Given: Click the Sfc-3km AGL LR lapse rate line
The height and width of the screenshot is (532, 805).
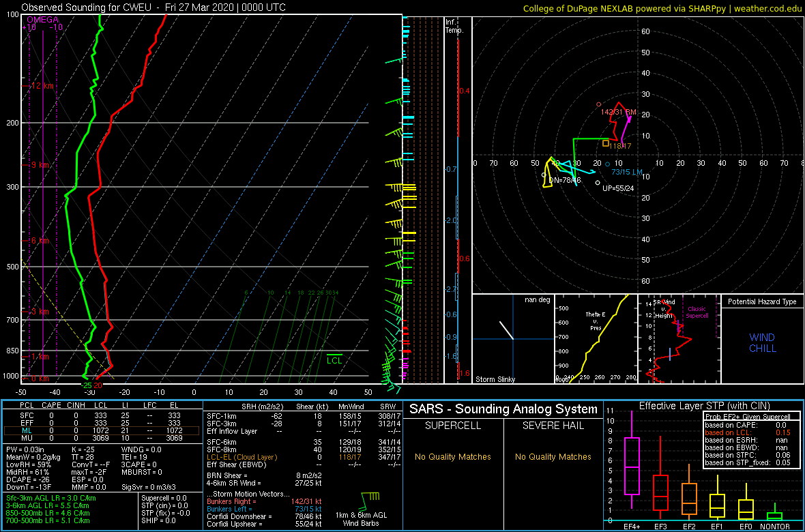Looking at the screenshot, I should tap(51, 498).
